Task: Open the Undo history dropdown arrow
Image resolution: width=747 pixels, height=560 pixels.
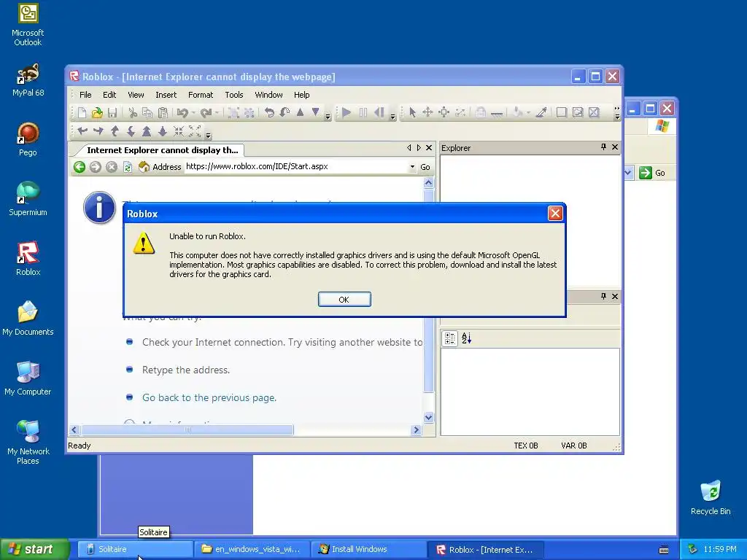Action: pos(193,113)
